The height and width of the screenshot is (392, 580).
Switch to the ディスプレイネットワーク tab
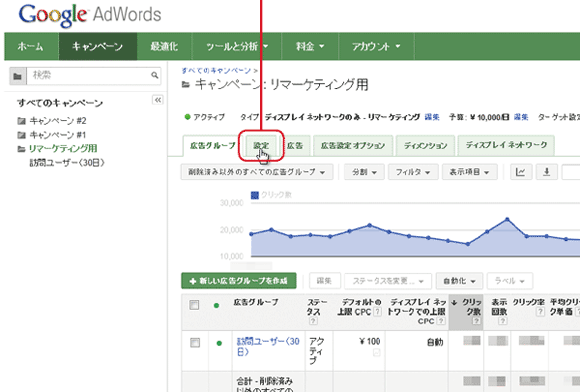(x=506, y=145)
